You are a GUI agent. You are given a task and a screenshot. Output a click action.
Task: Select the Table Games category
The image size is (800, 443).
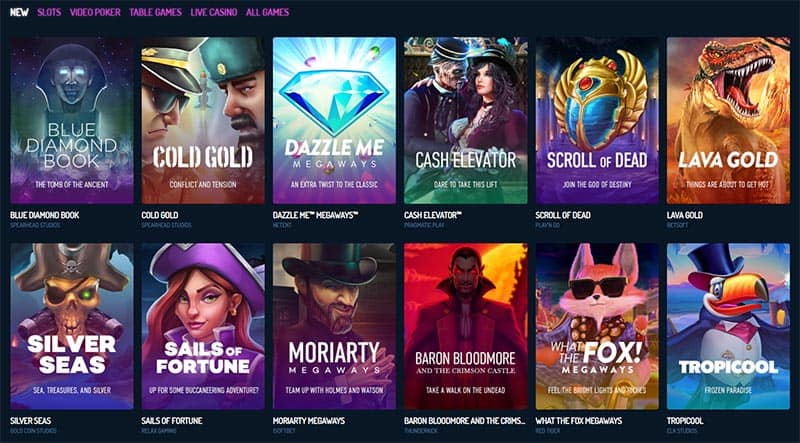coord(156,12)
